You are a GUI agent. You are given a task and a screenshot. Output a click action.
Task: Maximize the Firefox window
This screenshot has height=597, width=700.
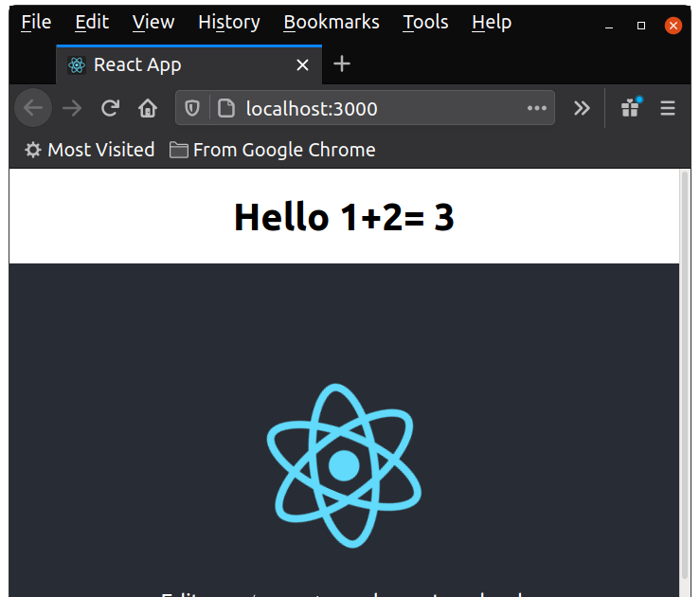[641, 26]
